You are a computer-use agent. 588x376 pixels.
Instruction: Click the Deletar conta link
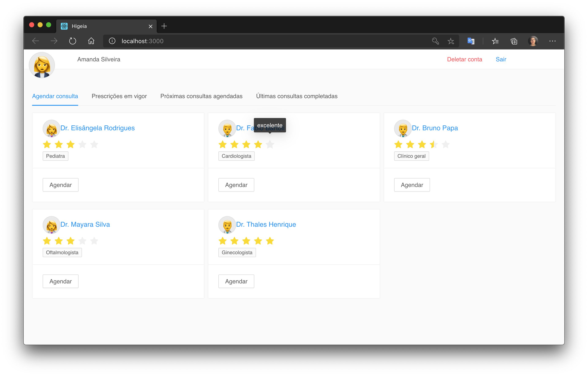click(x=464, y=59)
